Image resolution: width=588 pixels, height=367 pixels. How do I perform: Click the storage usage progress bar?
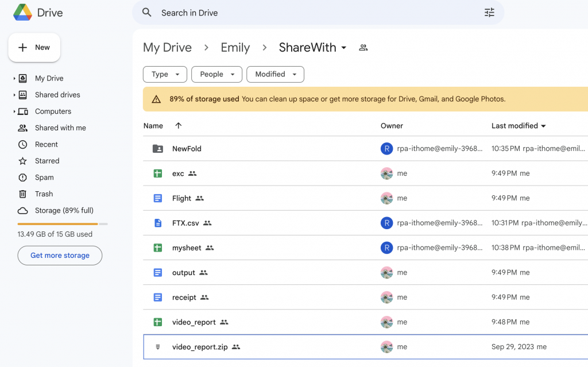coord(62,224)
